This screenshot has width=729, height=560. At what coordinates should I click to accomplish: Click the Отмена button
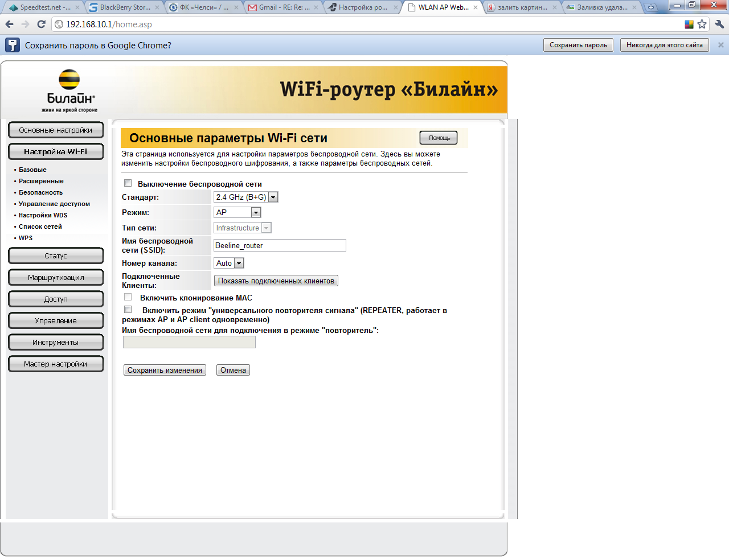click(x=233, y=370)
